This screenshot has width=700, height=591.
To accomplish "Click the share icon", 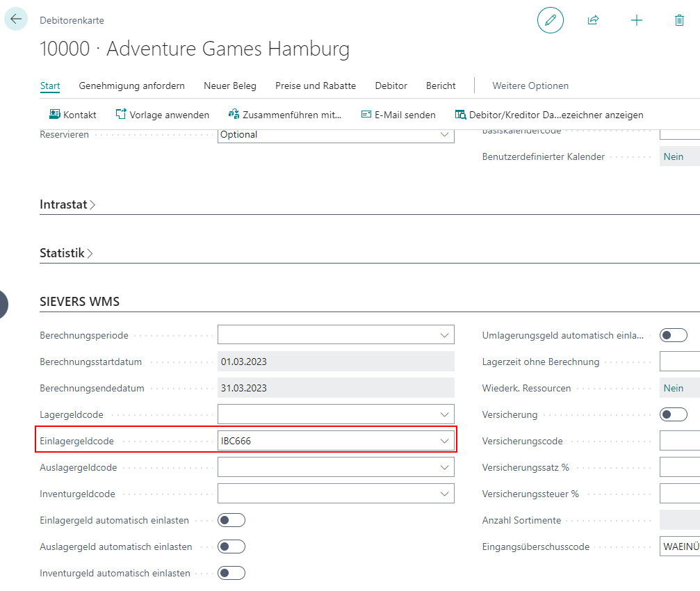I will 593,20.
